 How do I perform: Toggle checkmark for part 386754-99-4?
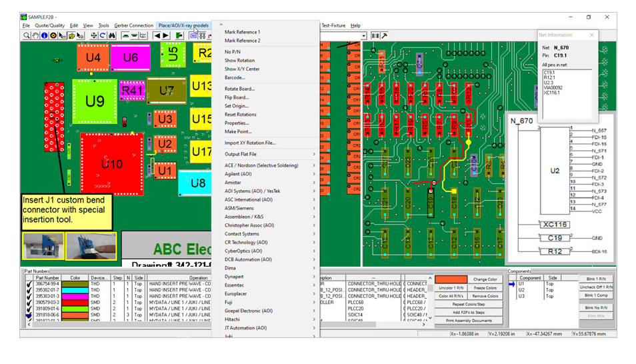click(x=28, y=284)
